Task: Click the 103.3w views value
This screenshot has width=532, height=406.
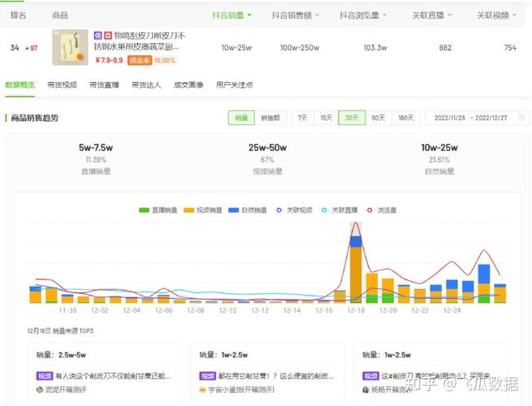Action: point(375,48)
